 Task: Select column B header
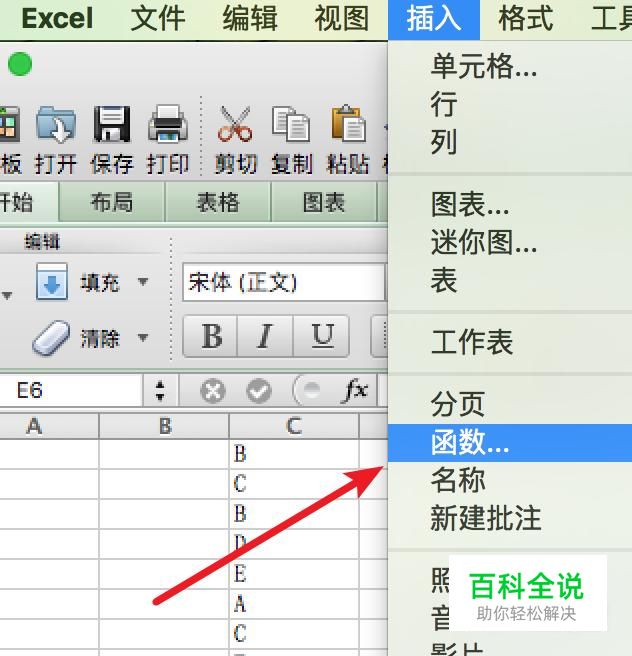164,426
